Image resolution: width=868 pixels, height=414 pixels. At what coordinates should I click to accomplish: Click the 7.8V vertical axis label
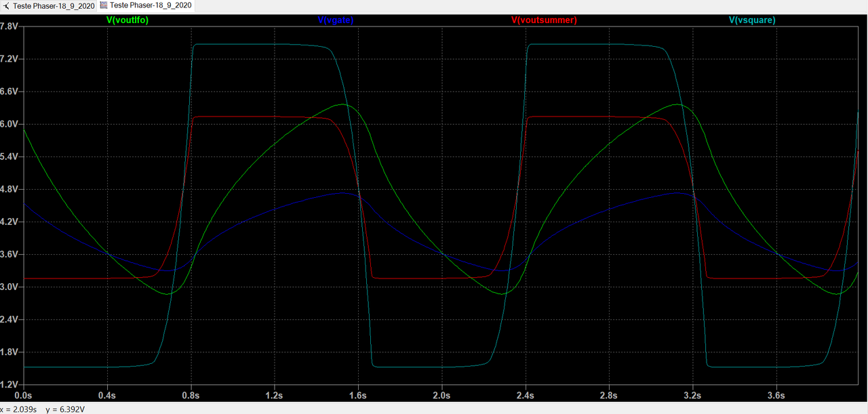(9, 26)
